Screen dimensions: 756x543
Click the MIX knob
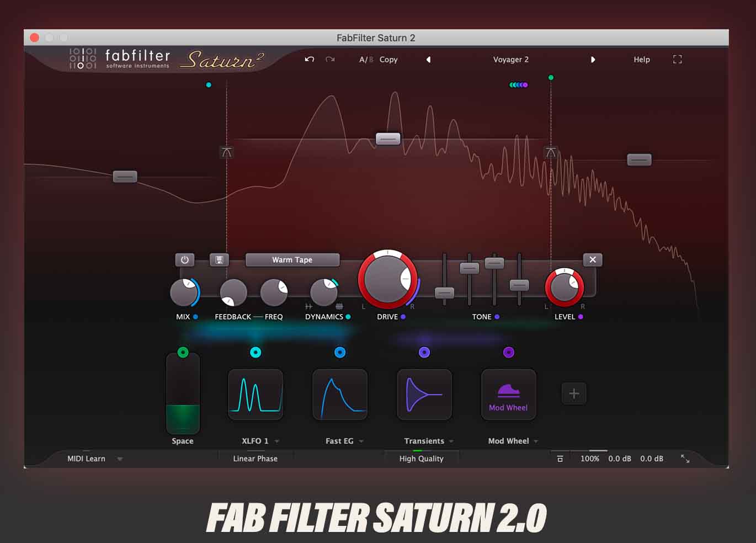[184, 292]
